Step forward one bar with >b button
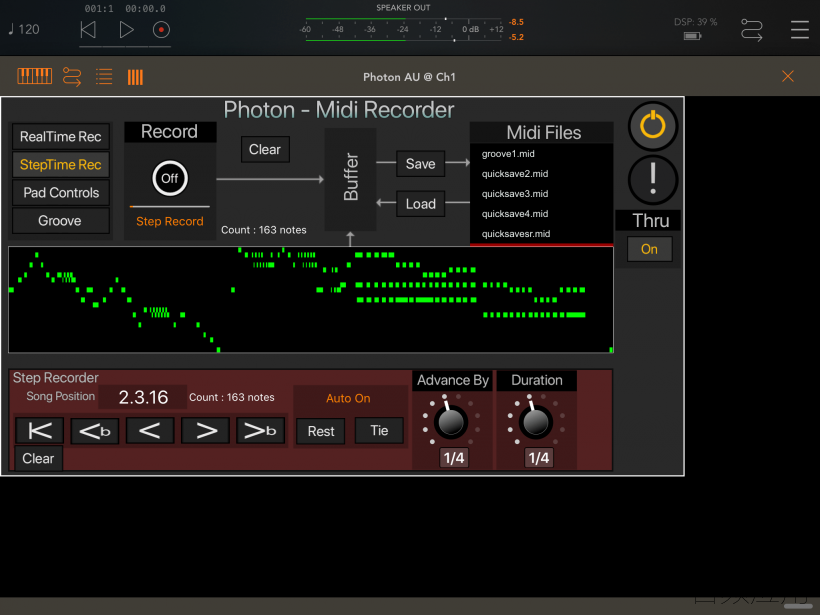820x615 pixels. pos(260,431)
